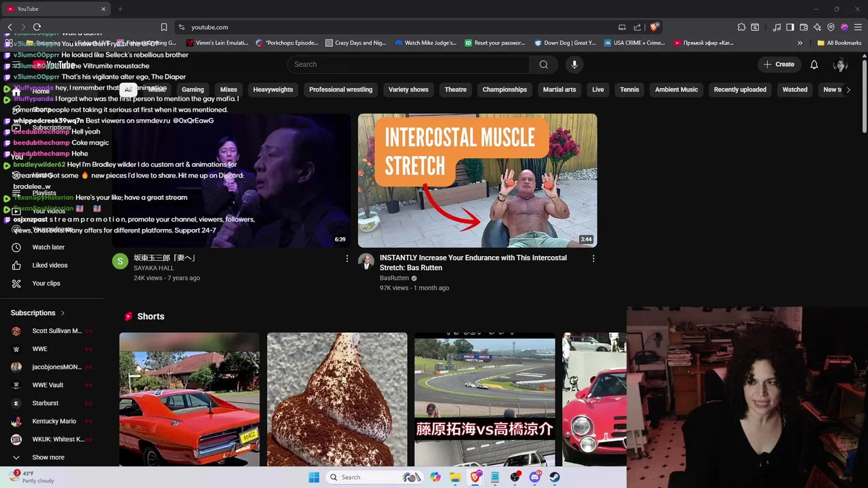This screenshot has height=488, width=868.
Task: Expand Show more subscriptions
Action: 48,457
